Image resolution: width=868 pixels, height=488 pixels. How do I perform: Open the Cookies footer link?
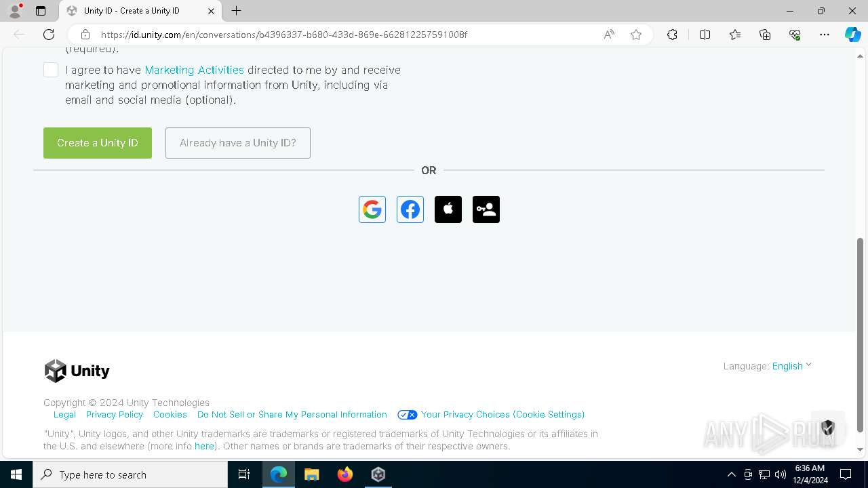pos(170,414)
